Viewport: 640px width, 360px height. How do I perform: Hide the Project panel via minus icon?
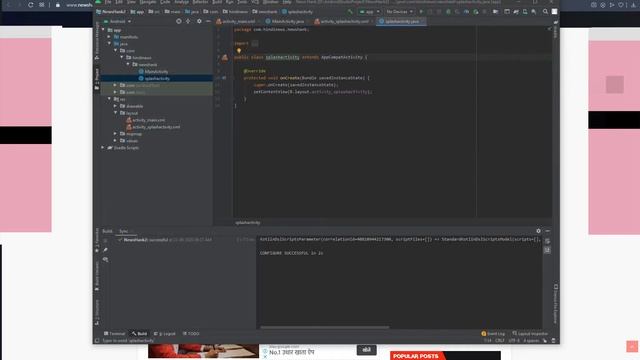[x=208, y=21]
